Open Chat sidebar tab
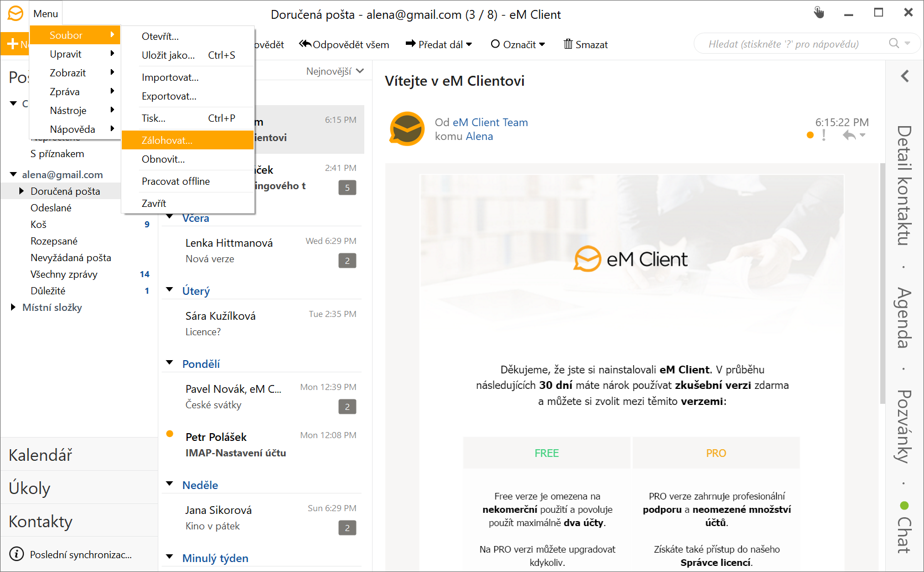924x572 pixels. [x=904, y=534]
